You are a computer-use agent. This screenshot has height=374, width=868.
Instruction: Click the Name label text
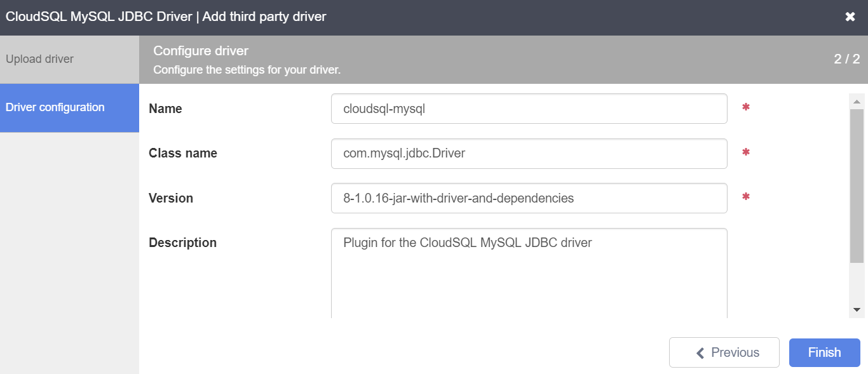point(165,109)
